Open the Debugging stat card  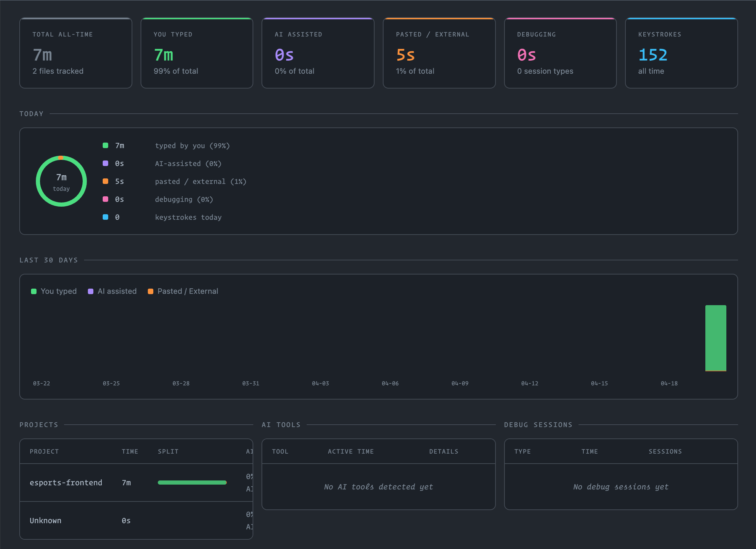click(560, 53)
